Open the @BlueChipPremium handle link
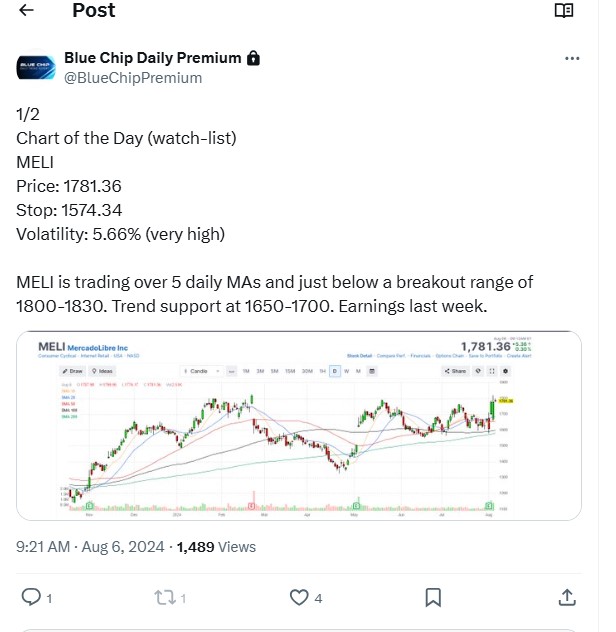This screenshot has height=632, width=616. 133,78
